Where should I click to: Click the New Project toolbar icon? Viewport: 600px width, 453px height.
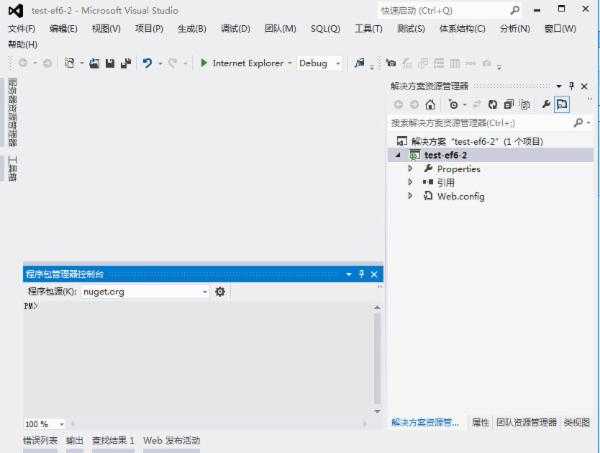[70, 63]
